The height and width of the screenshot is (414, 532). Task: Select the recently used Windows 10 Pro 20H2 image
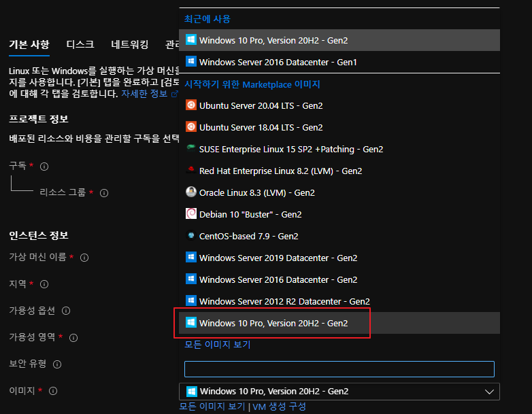click(x=339, y=40)
